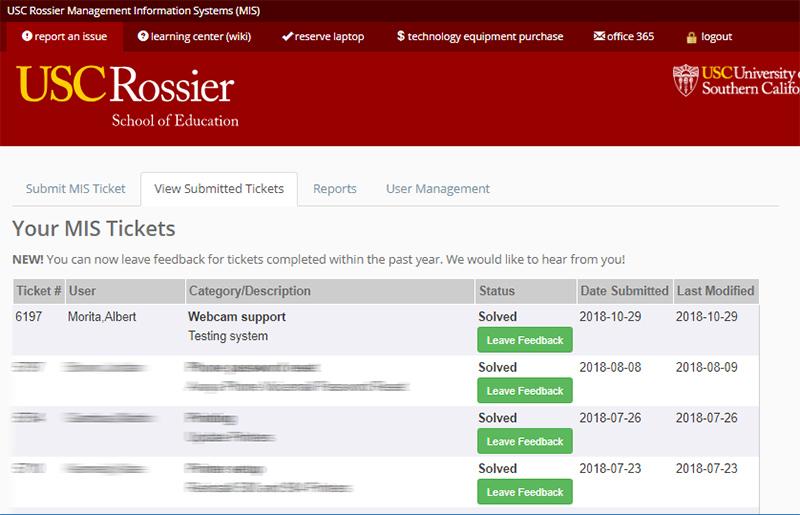Click the dollar sign equipment purchase icon
The image size is (800, 515).
(401, 37)
